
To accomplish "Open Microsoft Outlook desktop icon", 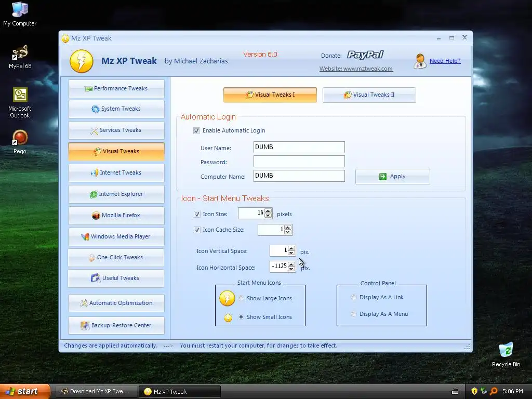I will (20, 103).
